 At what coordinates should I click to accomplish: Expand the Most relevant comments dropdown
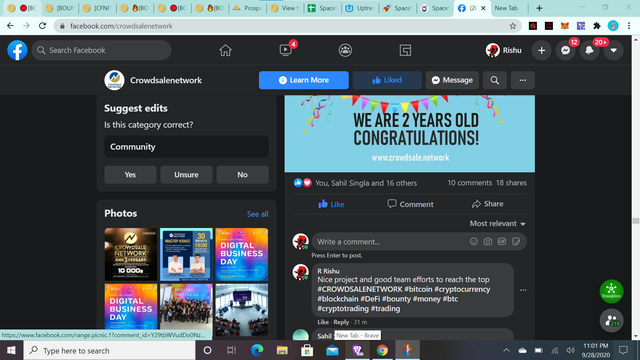[x=497, y=223]
